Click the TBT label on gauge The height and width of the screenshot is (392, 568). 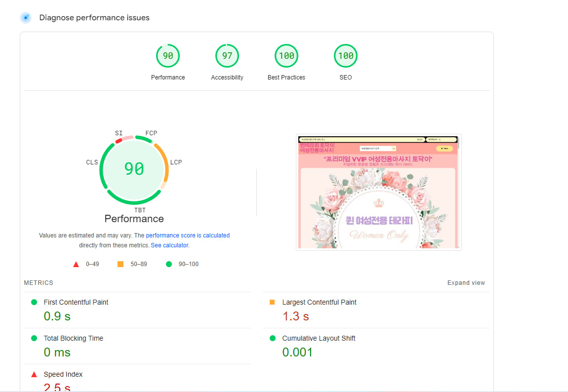click(x=140, y=210)
